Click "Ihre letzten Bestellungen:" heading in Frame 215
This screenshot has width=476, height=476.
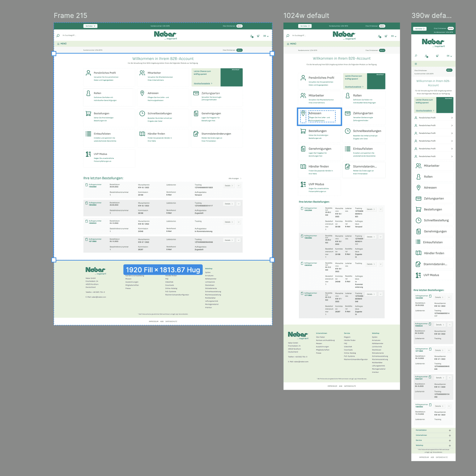[103, 178]
